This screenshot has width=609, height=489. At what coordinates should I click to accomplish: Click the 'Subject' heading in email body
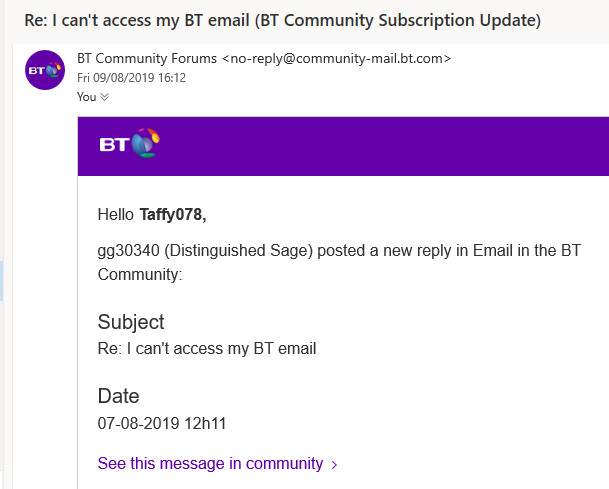coord(131,322)
